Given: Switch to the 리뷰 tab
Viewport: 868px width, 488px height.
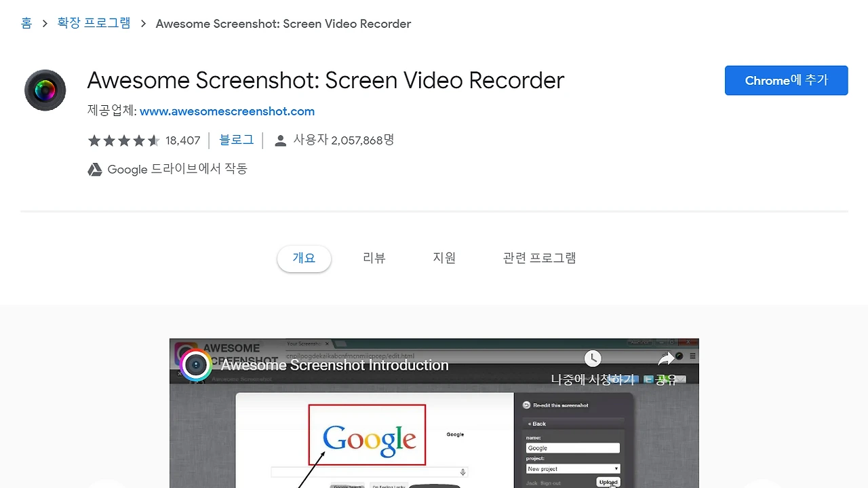Looking at the screenshot, I should pyautogui.click(x=374, y=258).
